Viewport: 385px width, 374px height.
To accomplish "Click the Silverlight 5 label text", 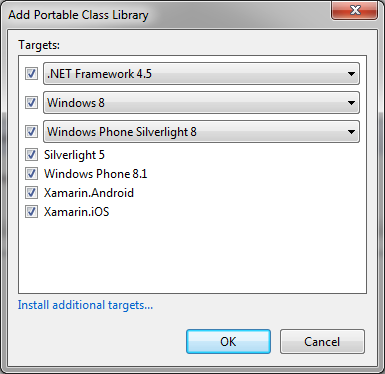I will (74, 155).
